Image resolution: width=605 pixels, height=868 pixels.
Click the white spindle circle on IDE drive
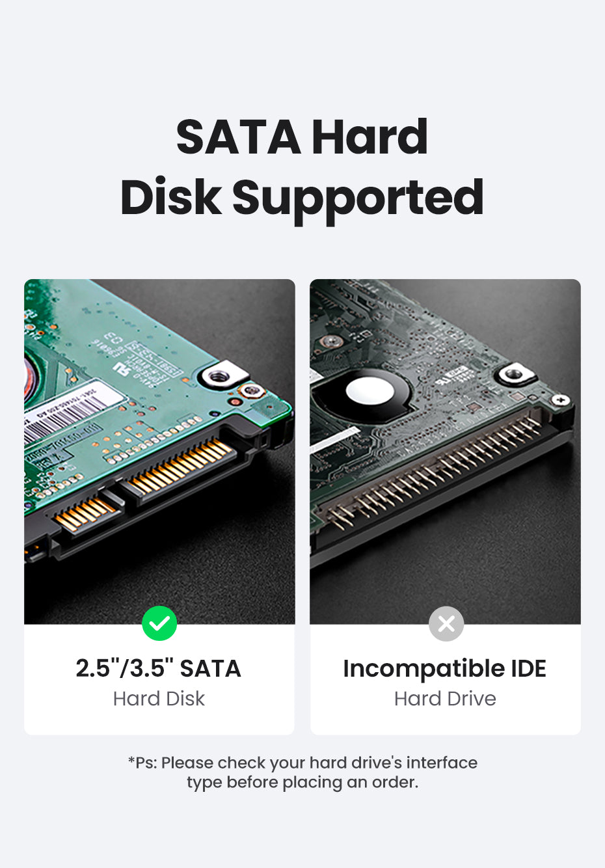point(369,392)
